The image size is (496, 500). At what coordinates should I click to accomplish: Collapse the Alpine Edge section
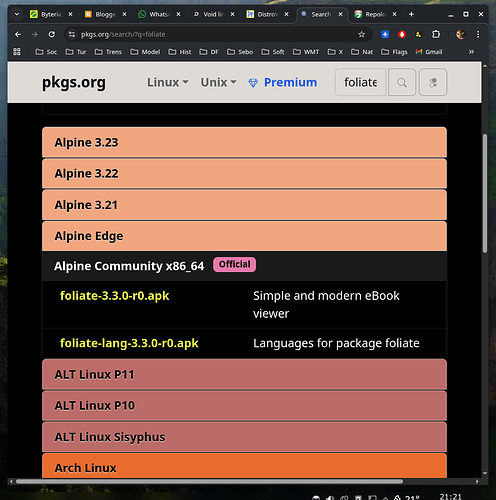(244, 236)
